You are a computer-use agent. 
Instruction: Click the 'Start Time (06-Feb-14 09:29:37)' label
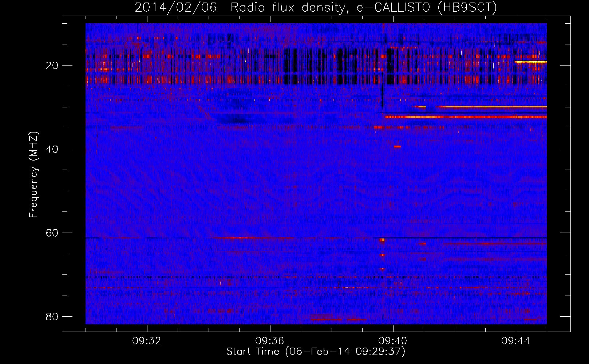click(316, 352)
